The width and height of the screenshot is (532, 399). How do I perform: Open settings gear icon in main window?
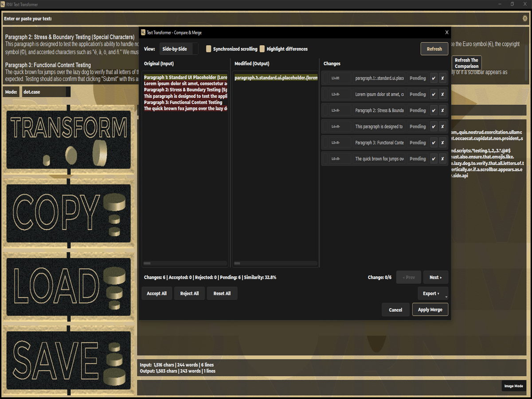tap(525, 19)
